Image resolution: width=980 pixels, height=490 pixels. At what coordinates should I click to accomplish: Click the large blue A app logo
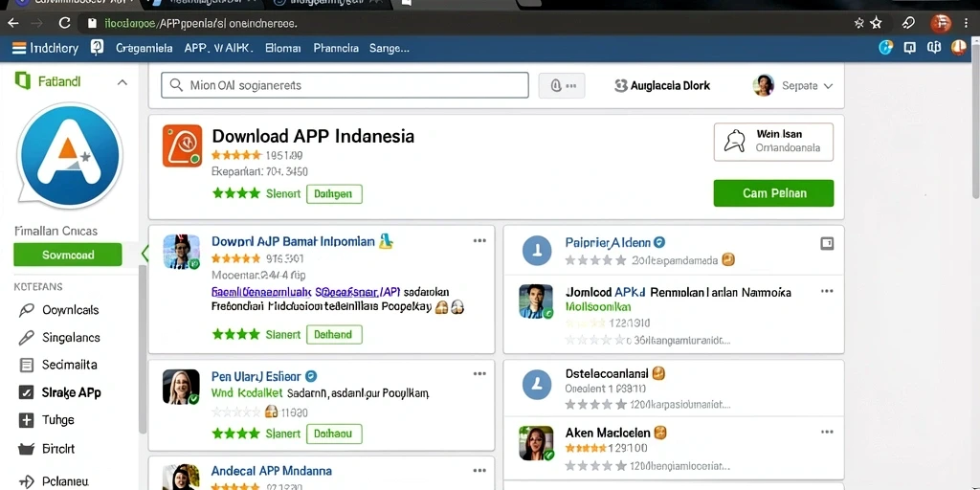(69, 156)
